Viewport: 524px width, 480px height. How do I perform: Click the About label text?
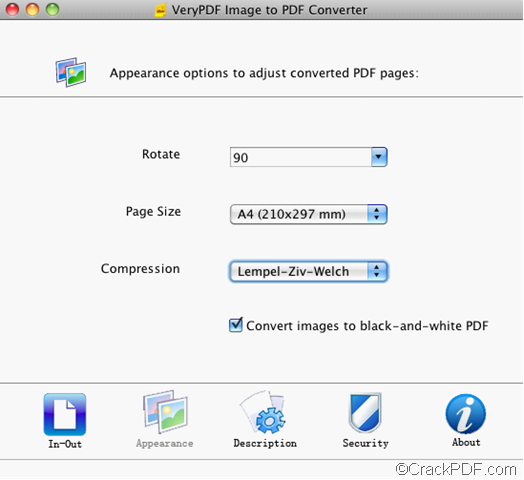coord(466,442)
